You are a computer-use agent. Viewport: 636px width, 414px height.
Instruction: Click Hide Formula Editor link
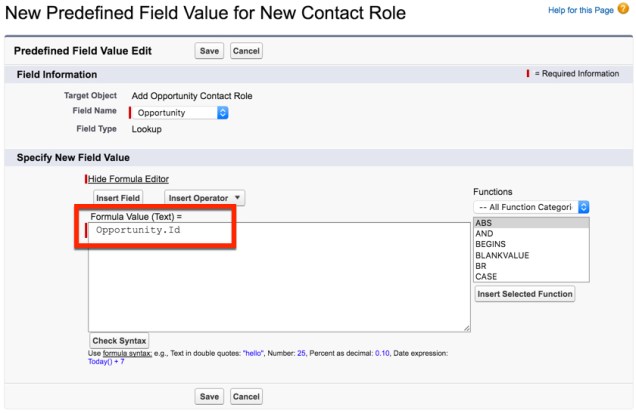pyautogui.click(x=129, y=178)
